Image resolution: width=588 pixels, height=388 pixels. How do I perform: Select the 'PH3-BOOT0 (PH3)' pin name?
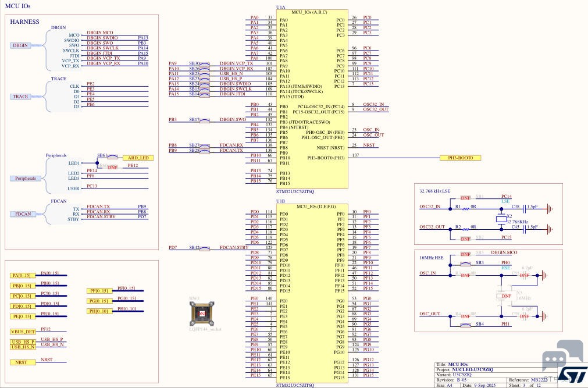pos(326,158)
